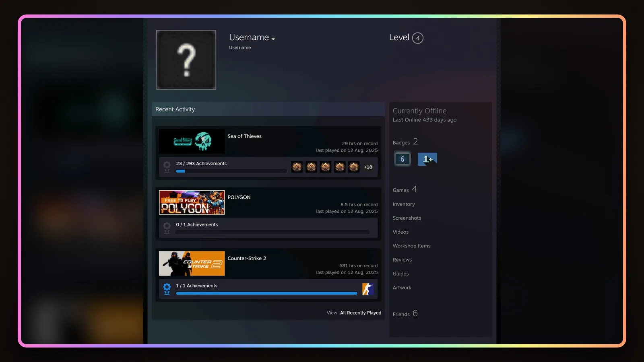Open the Games list link
Viewport: 644px width, 362px height.
(x=405, y=189)
